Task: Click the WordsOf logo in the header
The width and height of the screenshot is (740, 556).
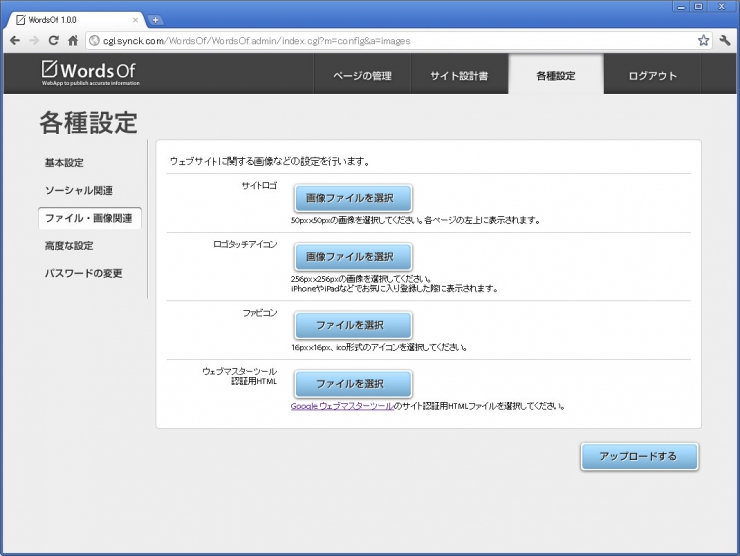Action: [x=90, y=73]
